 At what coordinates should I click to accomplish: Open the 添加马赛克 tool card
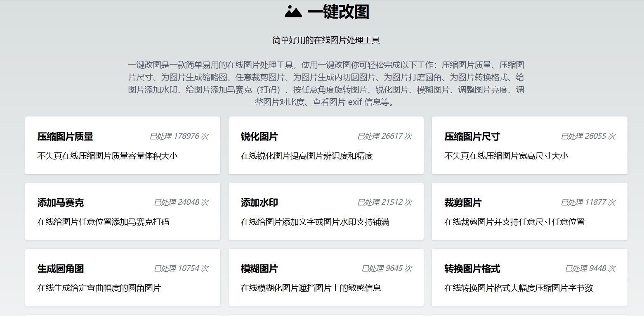tap(123, 211)
